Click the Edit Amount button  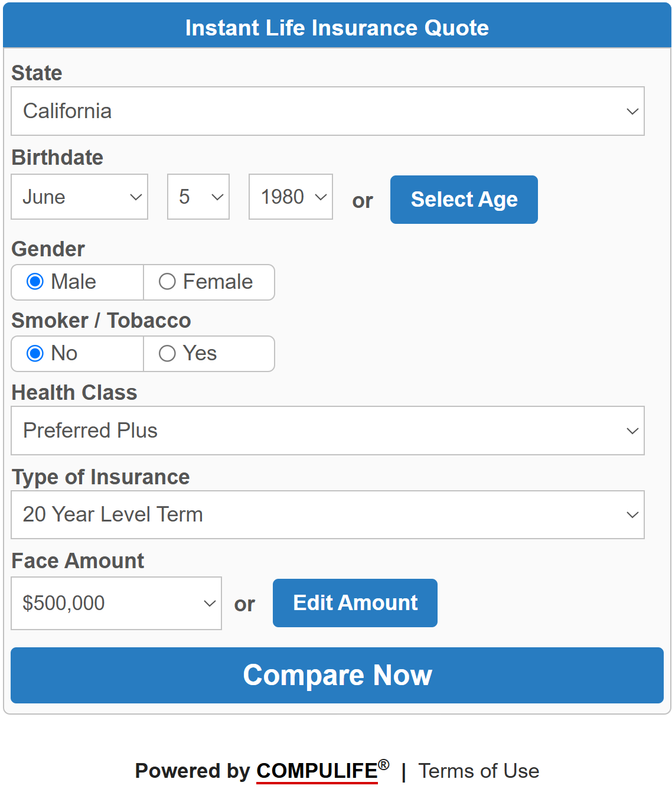355,603
